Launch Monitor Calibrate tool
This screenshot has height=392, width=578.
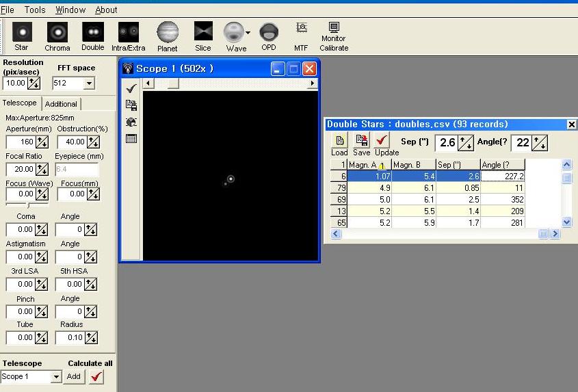[x=334, y=36]
